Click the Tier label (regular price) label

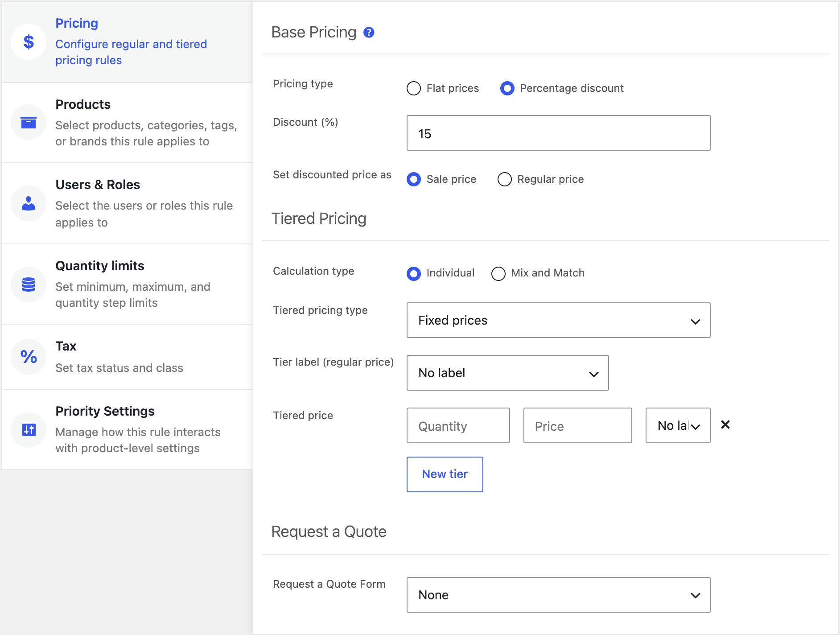(334, 362)
